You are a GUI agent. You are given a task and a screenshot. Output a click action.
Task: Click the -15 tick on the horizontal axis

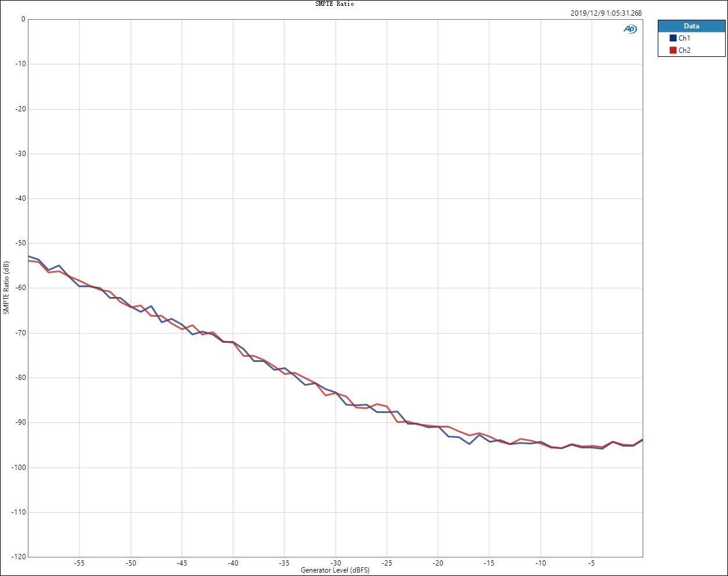489,563
